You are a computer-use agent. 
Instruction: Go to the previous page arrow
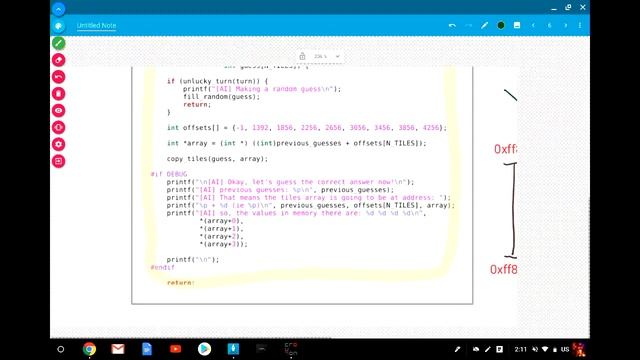click(533, 25)
